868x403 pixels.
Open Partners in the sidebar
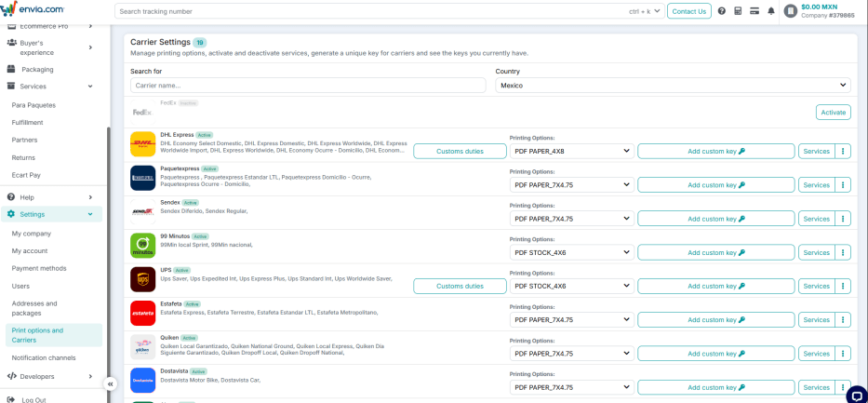point(24,140)
